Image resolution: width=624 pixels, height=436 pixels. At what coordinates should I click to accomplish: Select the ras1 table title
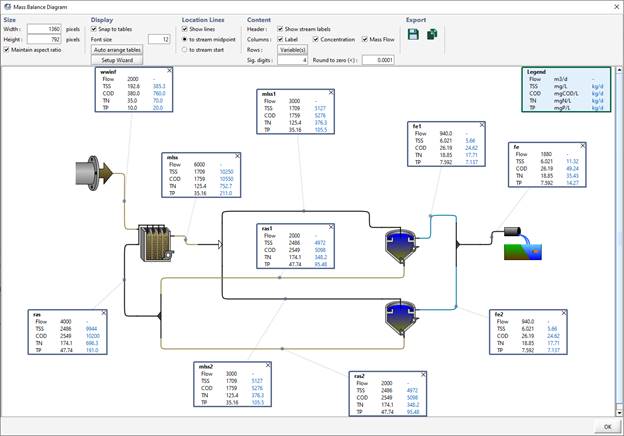(x=267, y=228)
